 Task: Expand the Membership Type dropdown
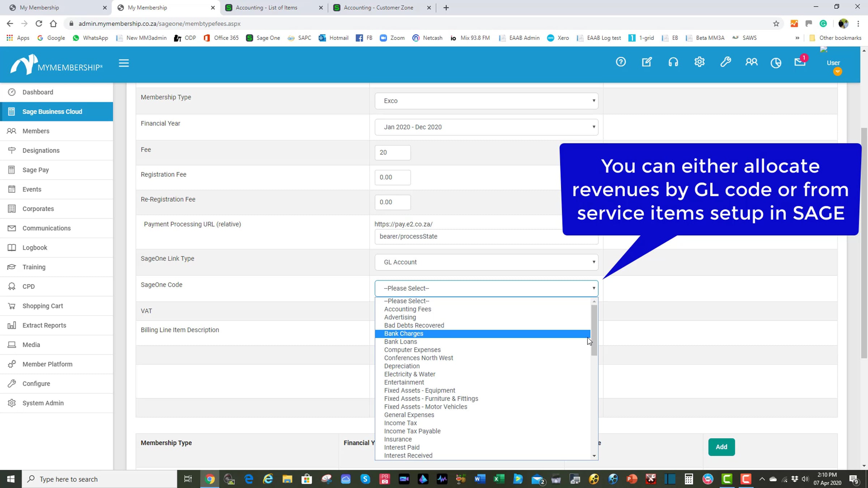pyautogui.click(x=486, y=101)
